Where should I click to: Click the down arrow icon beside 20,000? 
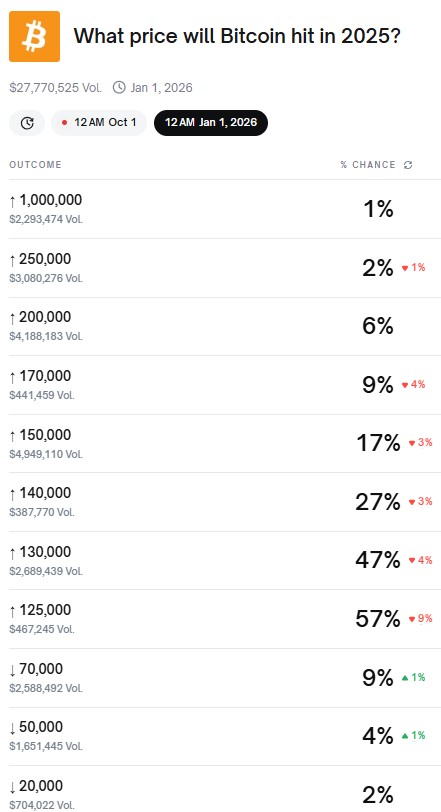pos(13,787)
